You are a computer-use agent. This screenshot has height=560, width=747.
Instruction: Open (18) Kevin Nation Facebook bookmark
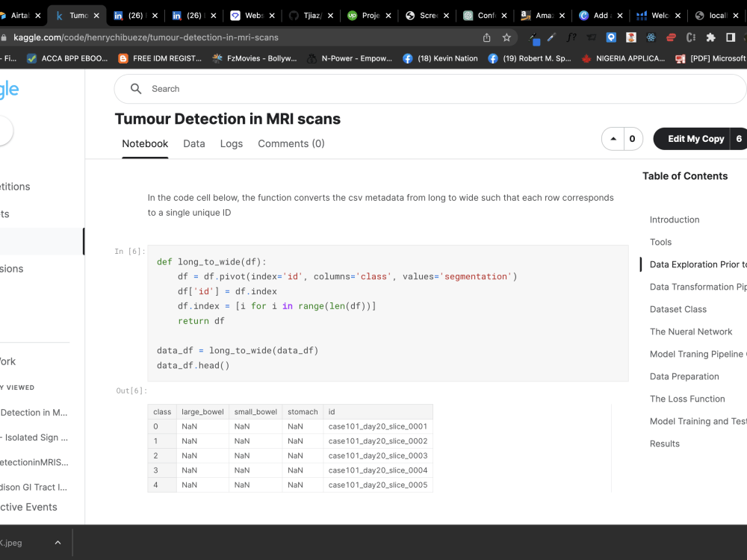tap(440, 58)
